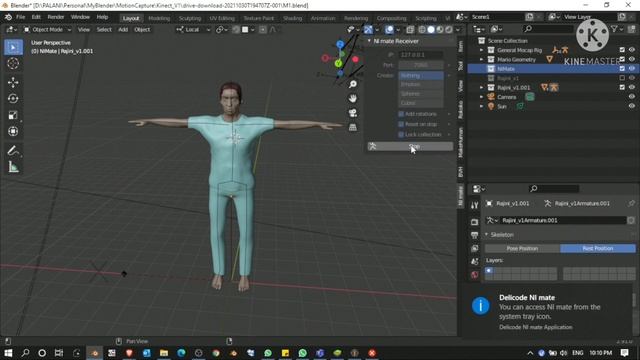
Task: Hide Mario Geometry with eye icon
Action: (x=631, y=59)
